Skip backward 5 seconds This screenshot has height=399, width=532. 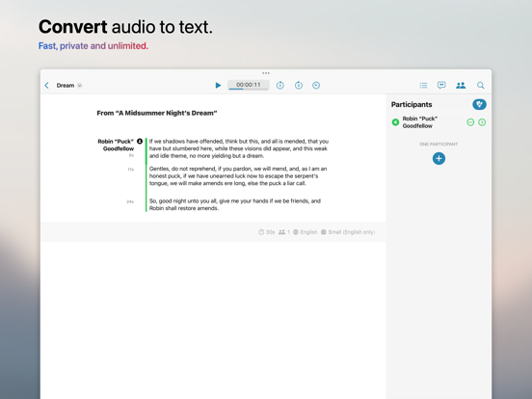tap(279, 85)
